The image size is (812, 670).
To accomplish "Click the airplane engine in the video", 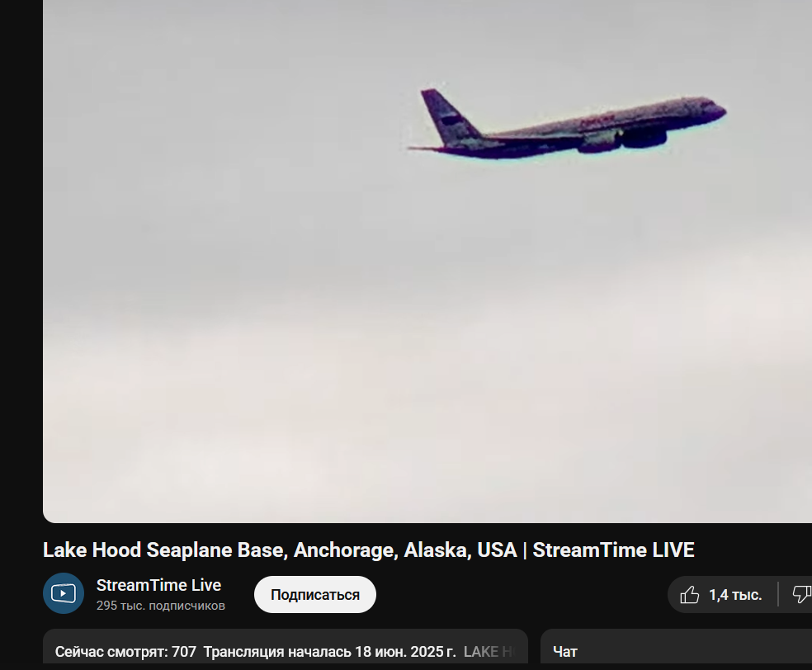I will (x=644, y=139).
